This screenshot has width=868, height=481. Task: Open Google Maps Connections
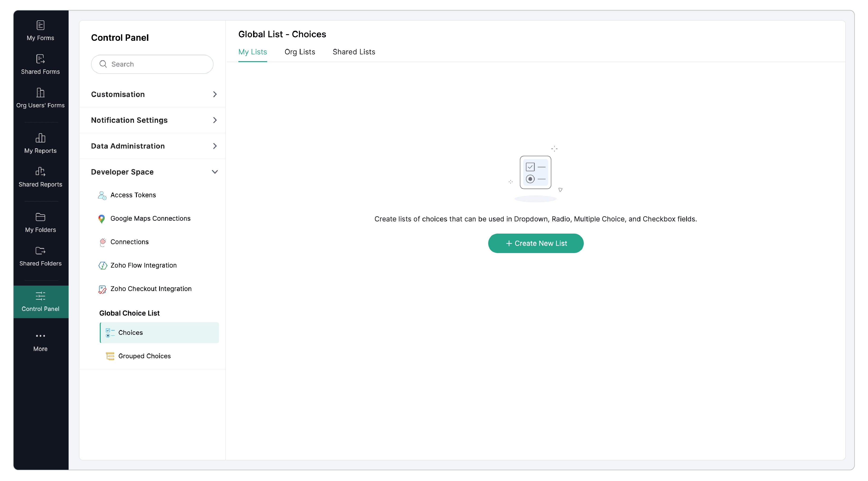click(150, 218)
